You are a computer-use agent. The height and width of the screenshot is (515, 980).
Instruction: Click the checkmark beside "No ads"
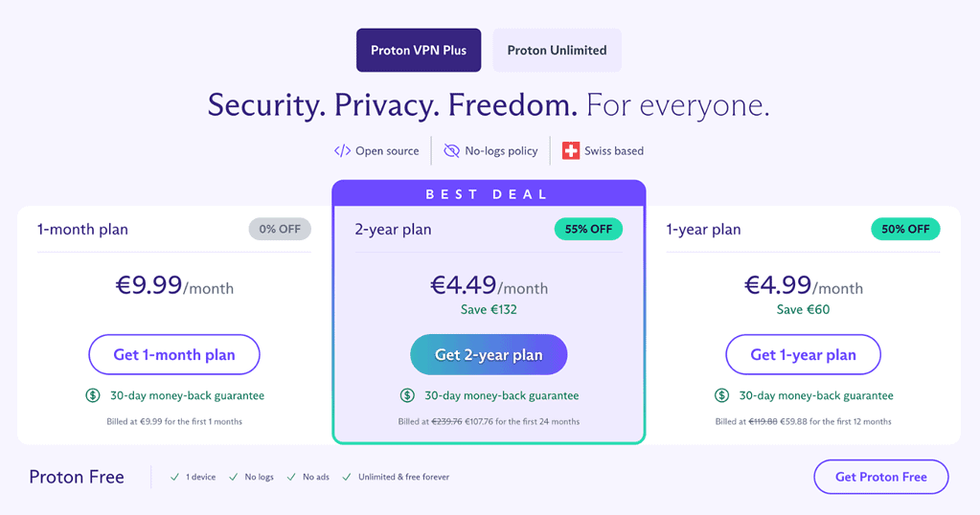point(291,477)
